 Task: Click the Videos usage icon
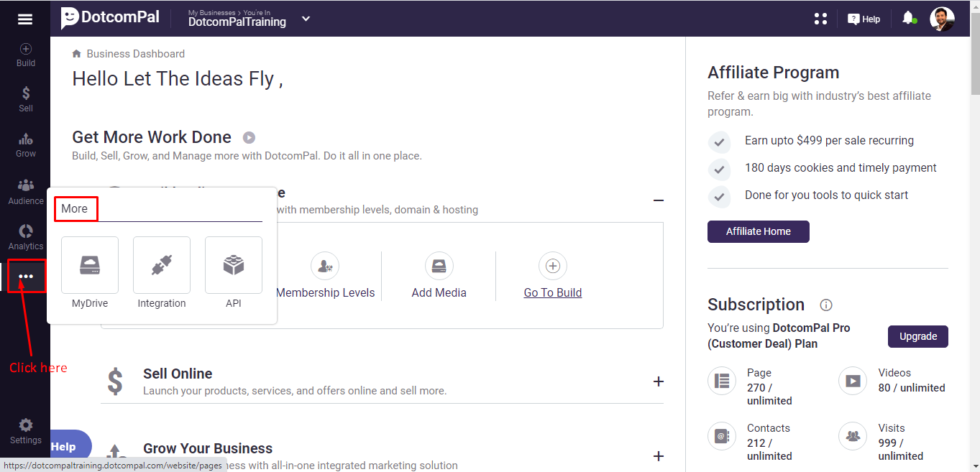[x=853, y=381]
